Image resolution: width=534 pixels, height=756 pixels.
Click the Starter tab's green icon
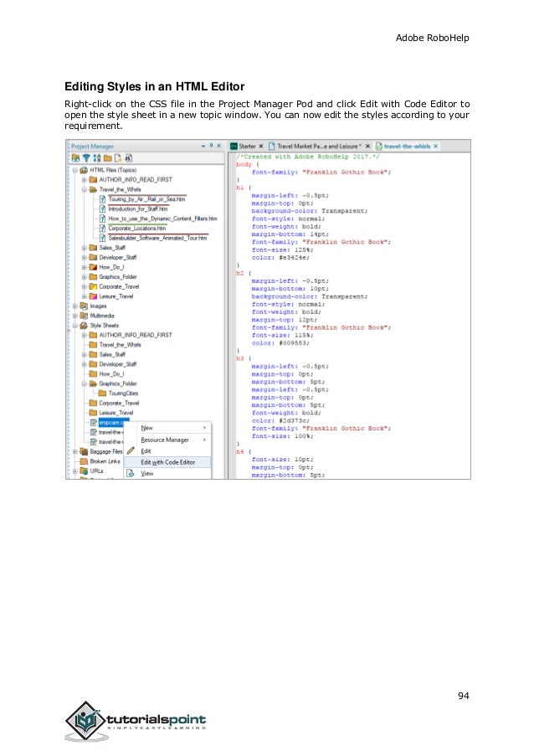tap(234, 146)
